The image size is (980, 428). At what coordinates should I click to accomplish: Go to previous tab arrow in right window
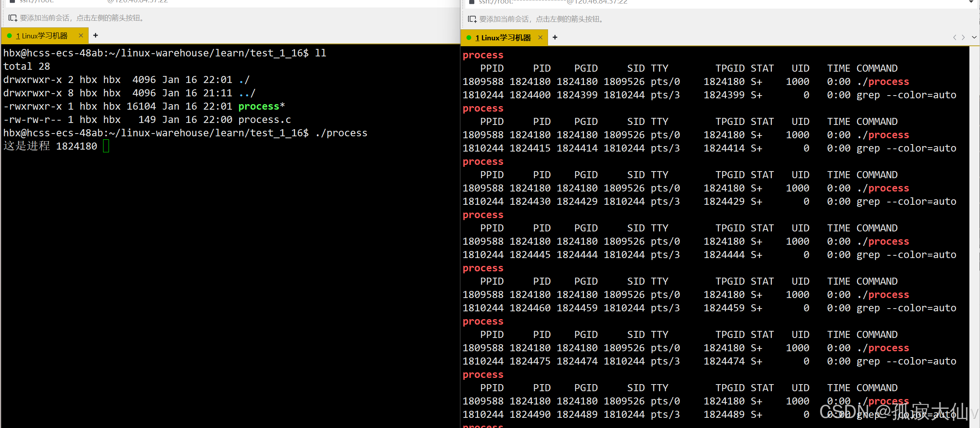tap(955, 38)
